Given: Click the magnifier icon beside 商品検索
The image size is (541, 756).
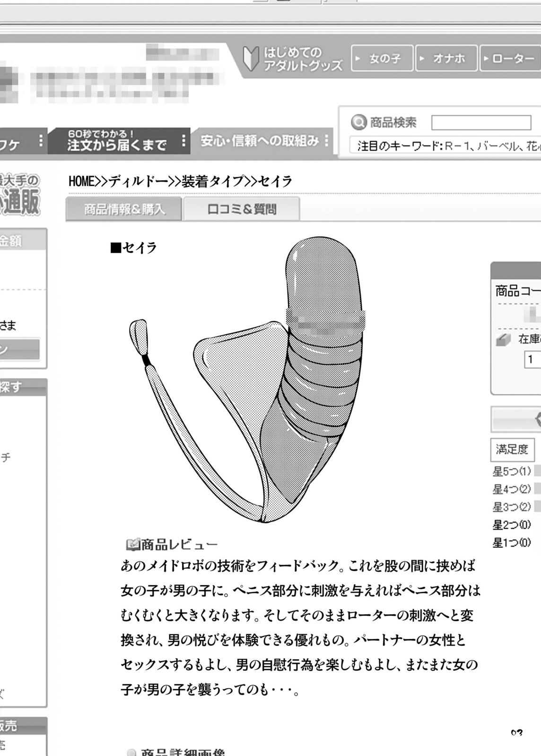Looking at the screenshot, I should coord(359,122).
